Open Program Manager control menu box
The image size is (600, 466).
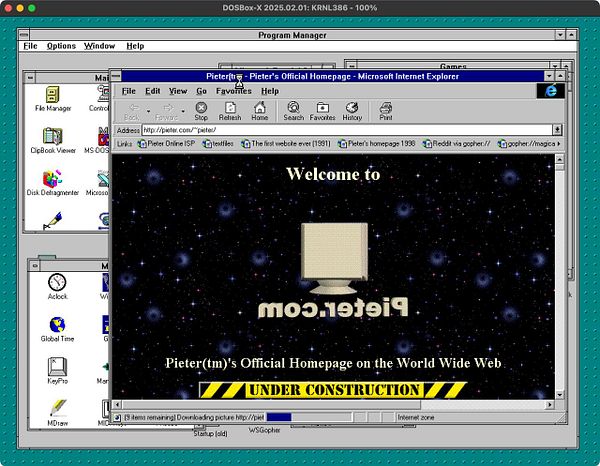click(x=24, y=35)
